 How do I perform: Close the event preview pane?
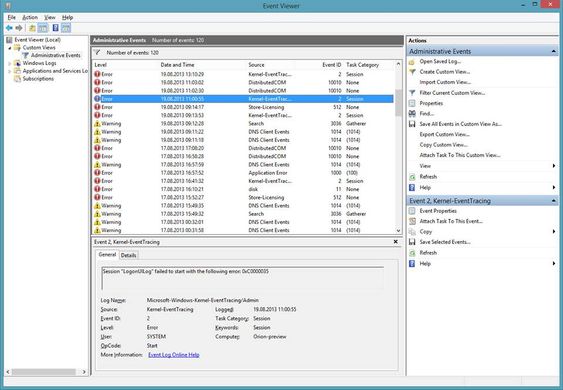point(396,242)
